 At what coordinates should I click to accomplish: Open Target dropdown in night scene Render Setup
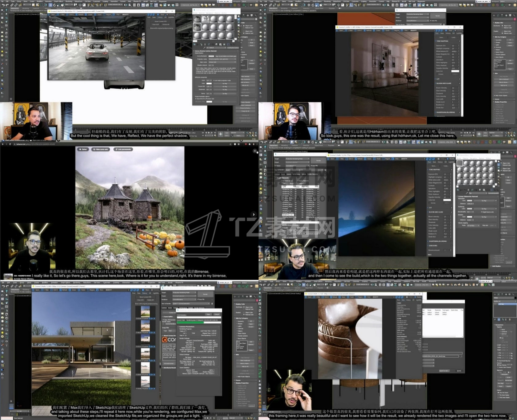pos(417,14)
